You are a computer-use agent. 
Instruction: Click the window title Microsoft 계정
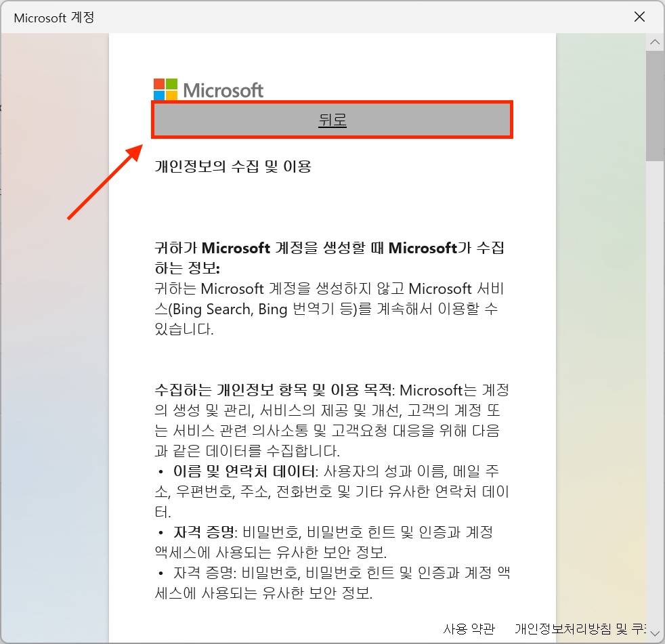pos(54,18)
